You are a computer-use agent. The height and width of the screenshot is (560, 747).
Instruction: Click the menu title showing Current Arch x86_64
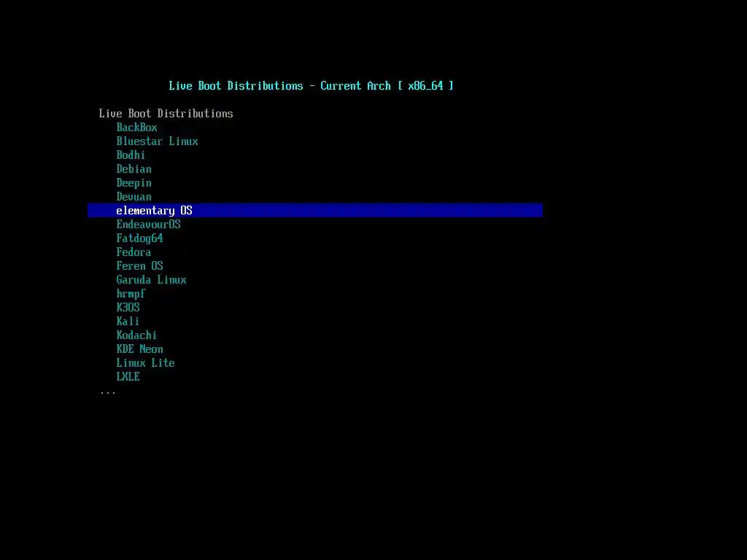(311, 86)
